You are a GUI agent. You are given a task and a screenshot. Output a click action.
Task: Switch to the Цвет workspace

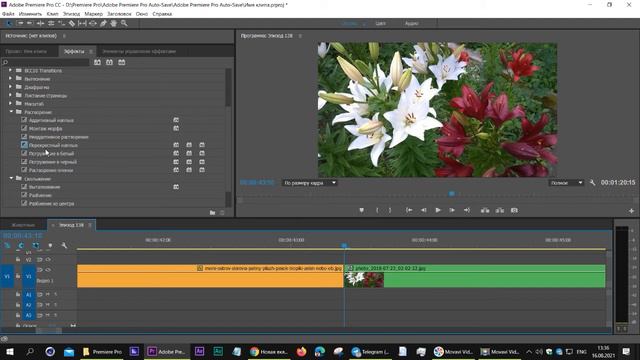pos(380,24)
